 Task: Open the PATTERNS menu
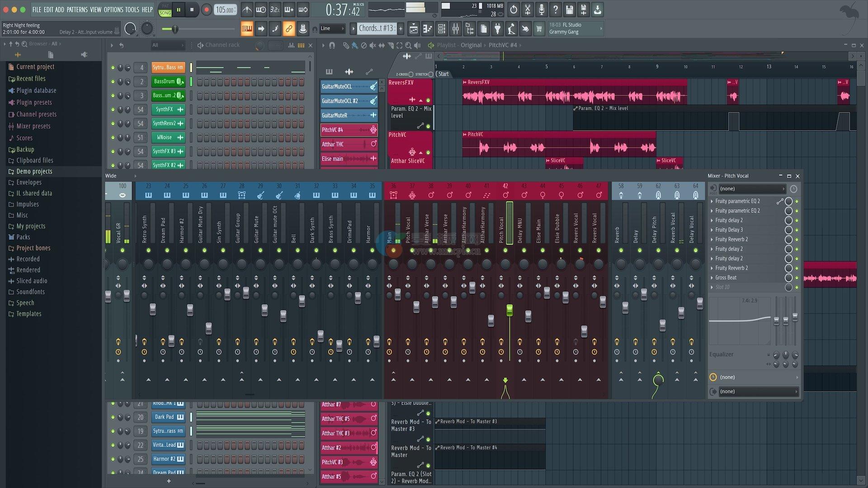click(77, 9)
